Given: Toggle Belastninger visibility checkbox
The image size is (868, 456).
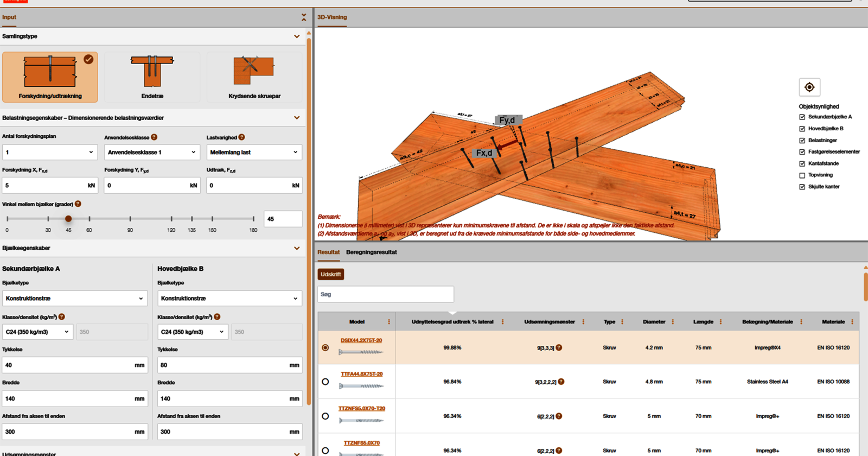Looking at the screenshot, I should click(802, 141).
